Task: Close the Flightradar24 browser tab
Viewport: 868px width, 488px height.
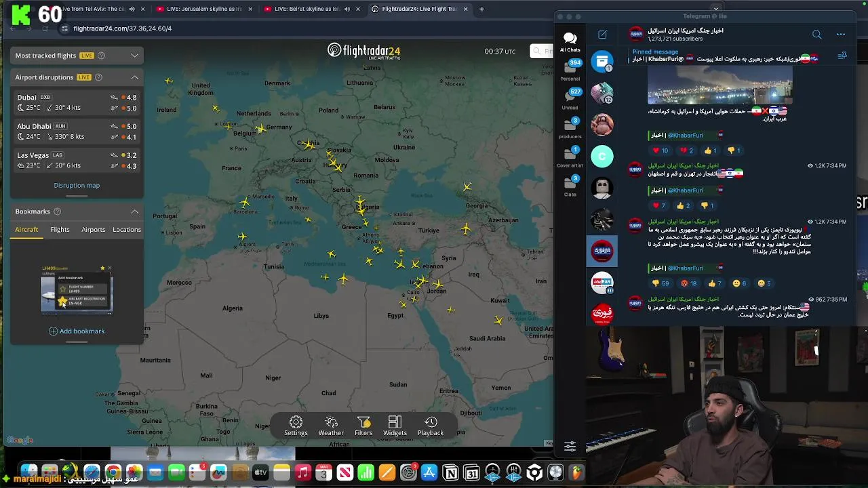Action: pyautogui.click(x=466, y=9)
